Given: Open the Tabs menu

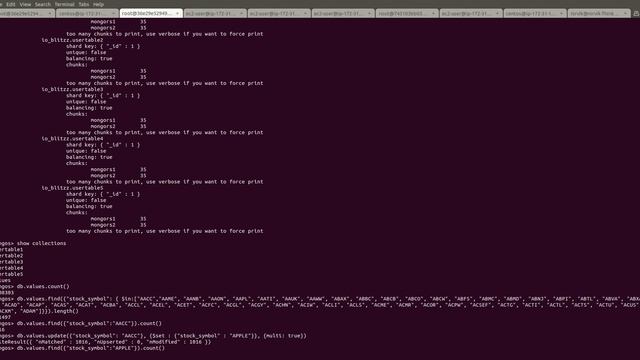Looking at the screenshot, I should coord(84,4).
